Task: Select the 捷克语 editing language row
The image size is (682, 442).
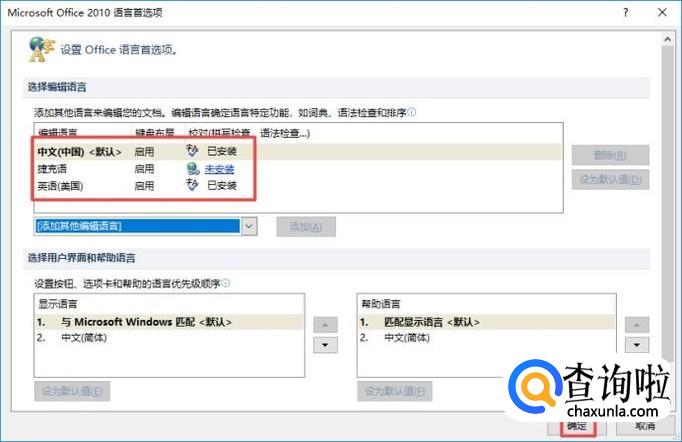Action: pos(298,169)
